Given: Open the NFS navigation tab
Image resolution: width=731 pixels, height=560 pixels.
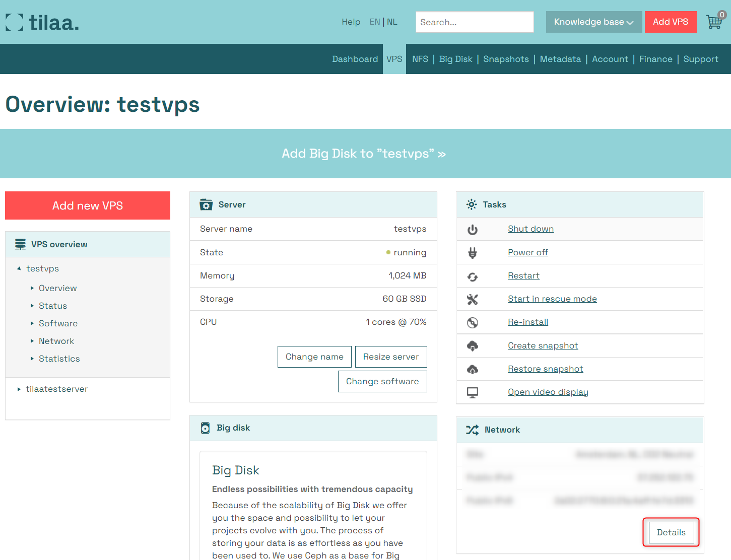Looking at the screenshot, I should pyautogui.click(x=420, y=59).
